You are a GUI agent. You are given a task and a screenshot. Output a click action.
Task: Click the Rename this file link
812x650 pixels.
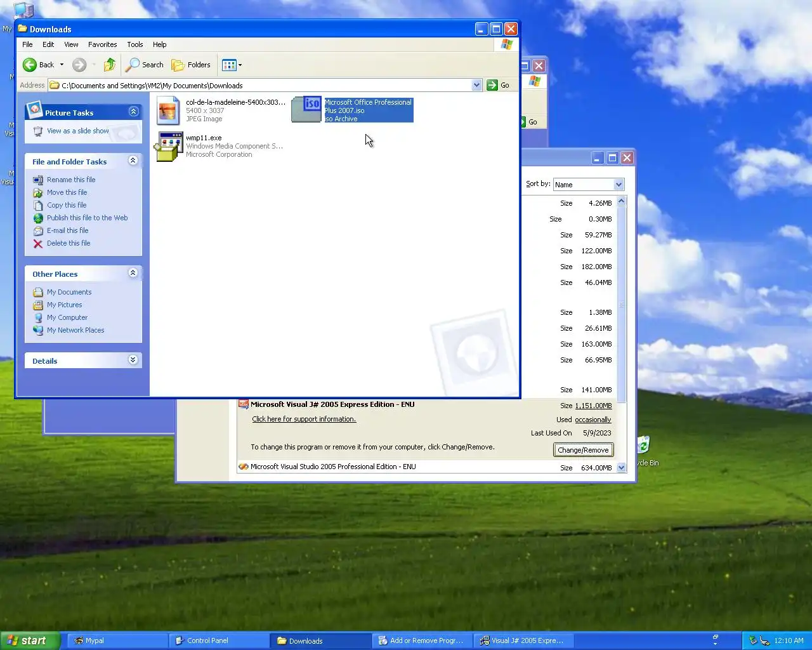(x=71, y=180)
